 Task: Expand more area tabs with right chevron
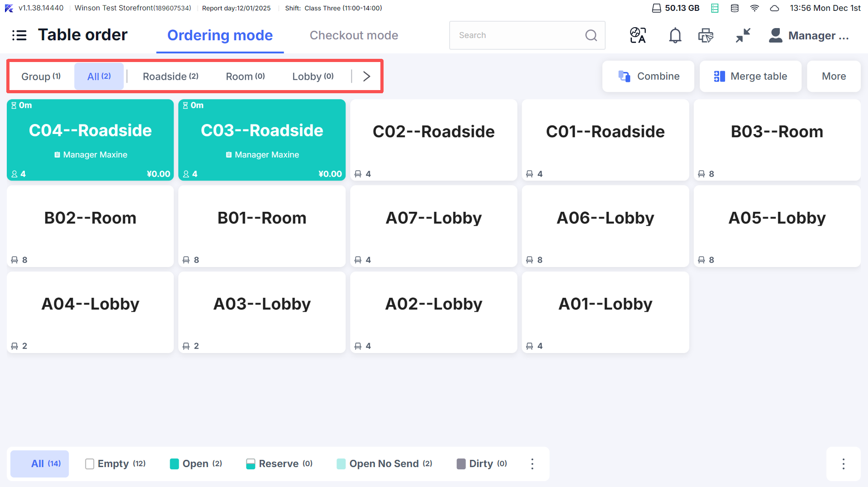point(366,76)
